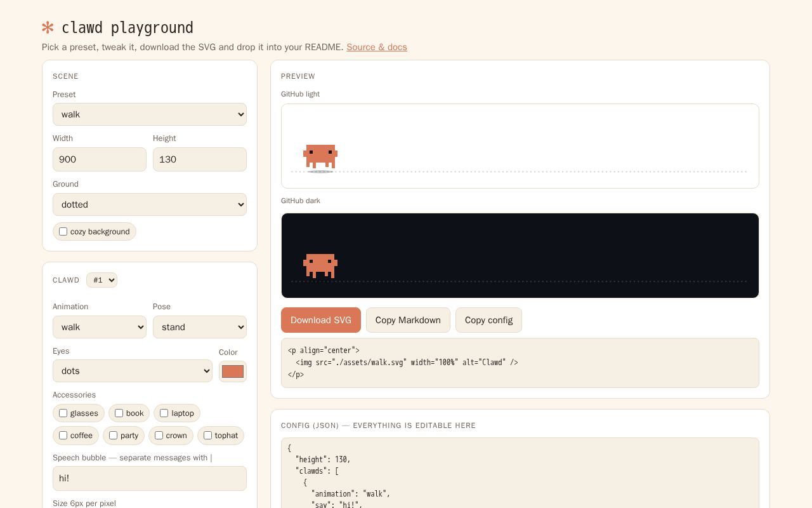
Task: Open the Source & docs link
Action: point(377,47)
